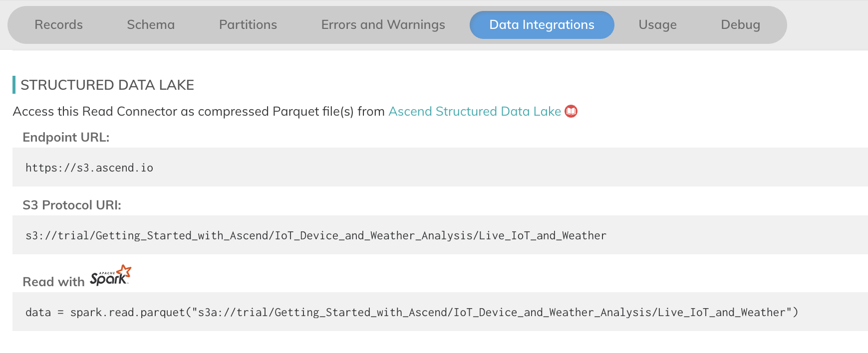
Task: Click the S3 Protocol URI label
Action: click(72, 205)
